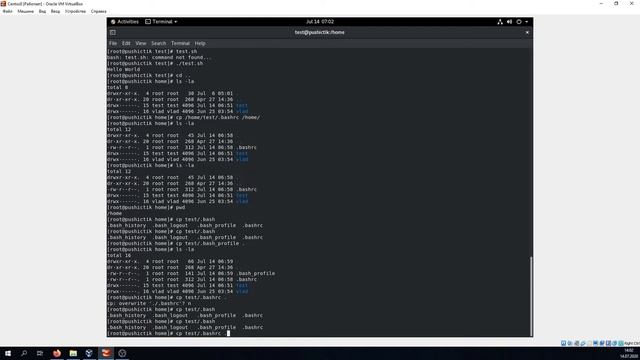Open VirtualBox Вид menu

[42, 11]
